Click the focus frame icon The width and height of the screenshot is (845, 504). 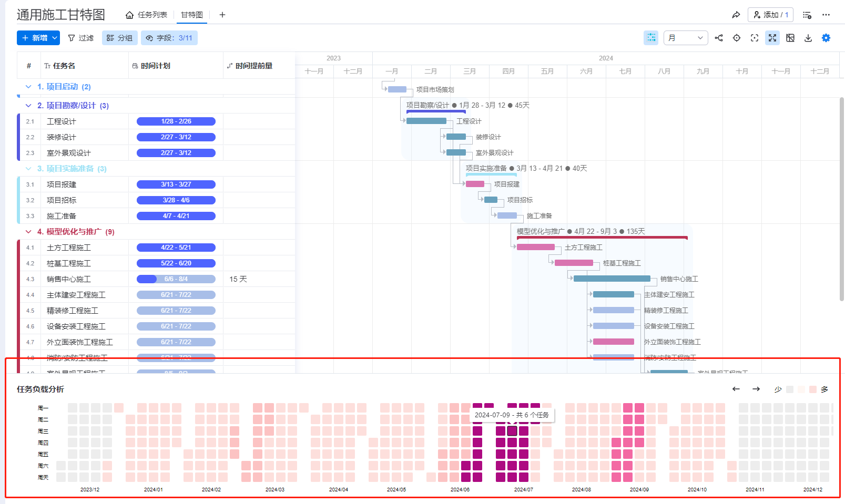coord(755,38)
